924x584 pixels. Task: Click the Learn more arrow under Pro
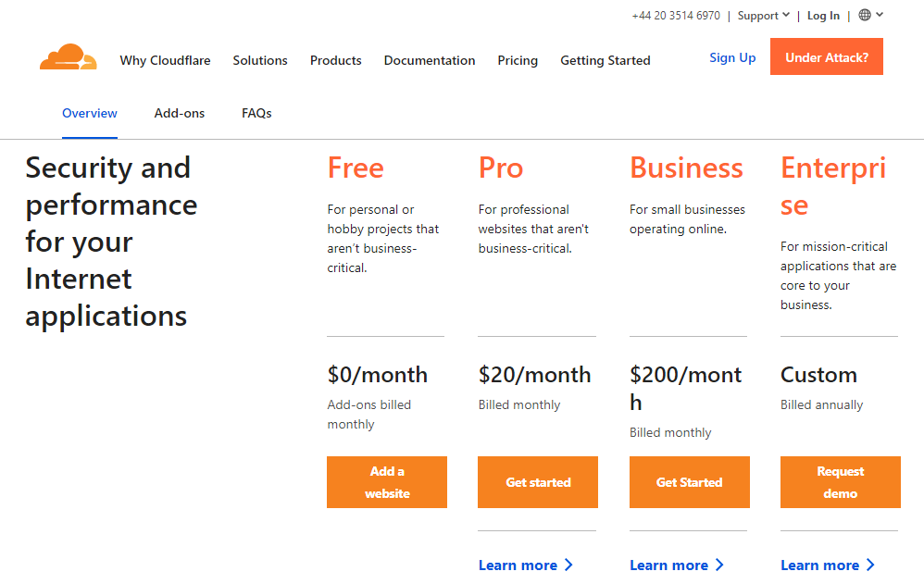coord(568,565)
